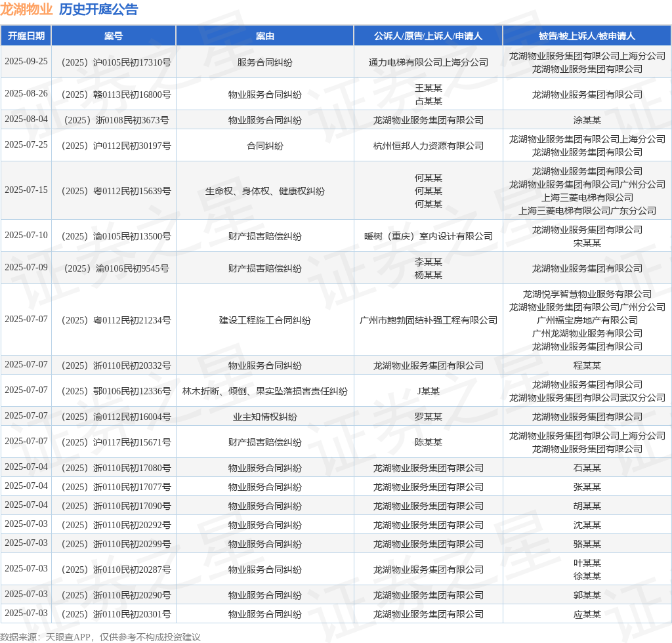
Task: Click the 历史开庭公告 heading
Action: [x=98, y=9]
